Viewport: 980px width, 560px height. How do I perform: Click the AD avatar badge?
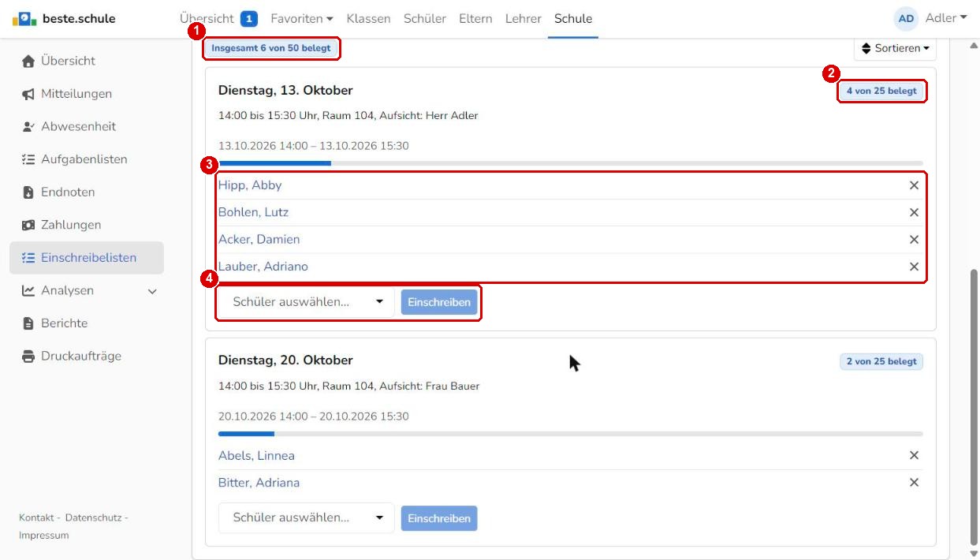point(907,18)
